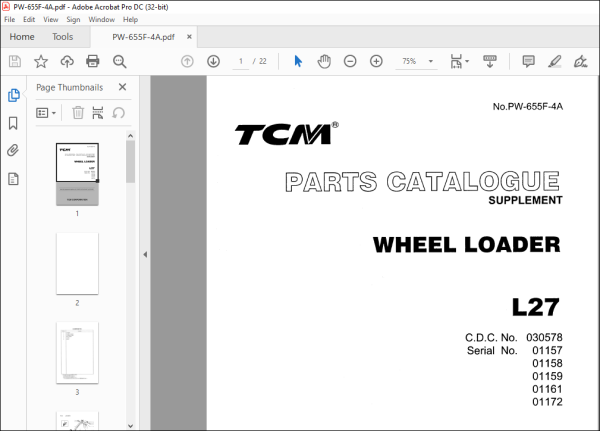Click the serial number '01157'

[x=547, y=350]
